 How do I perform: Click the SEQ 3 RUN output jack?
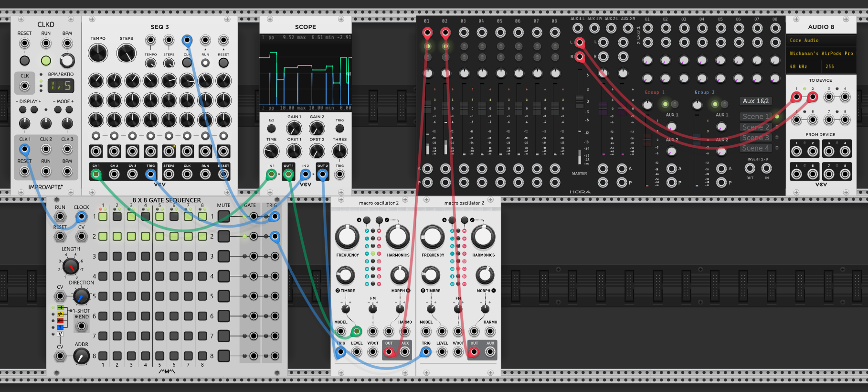205,174
